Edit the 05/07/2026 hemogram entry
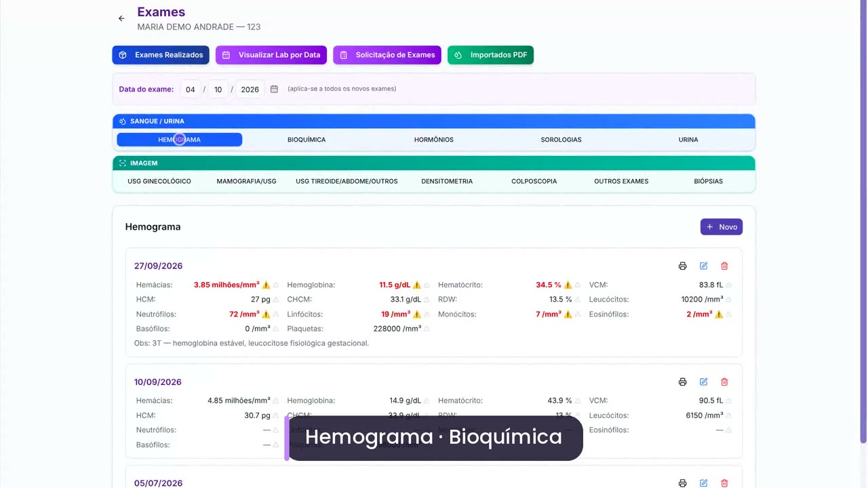868x488 pixels. (703, 483)
